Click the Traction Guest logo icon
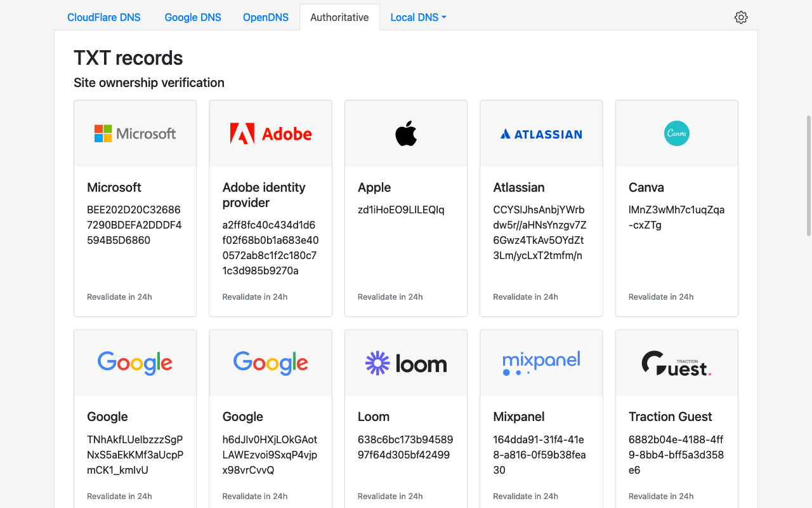Image resolution: width=812 pixels, height=508 pixels. [x=676, y=363]
